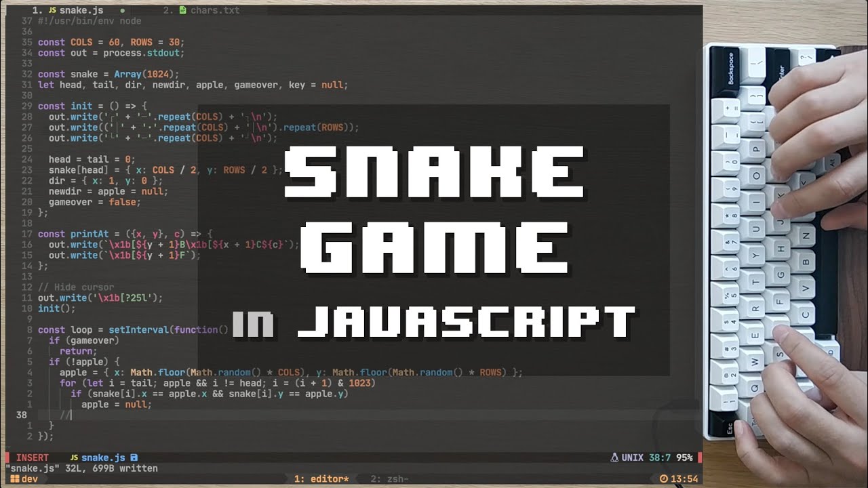This screenshot has width=868, height=488.
Task: Click the apple = null; line inside loop
Action: coord(117,404)
